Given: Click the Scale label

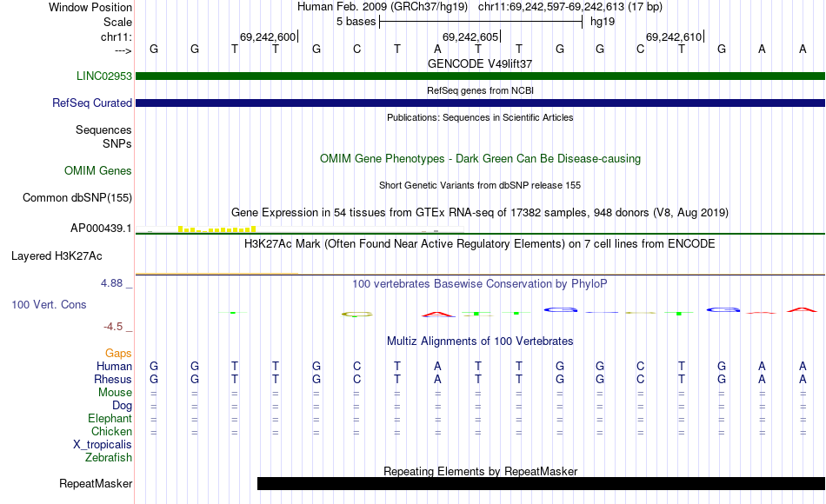Looking at the screenshot, I should coord(117,22).
